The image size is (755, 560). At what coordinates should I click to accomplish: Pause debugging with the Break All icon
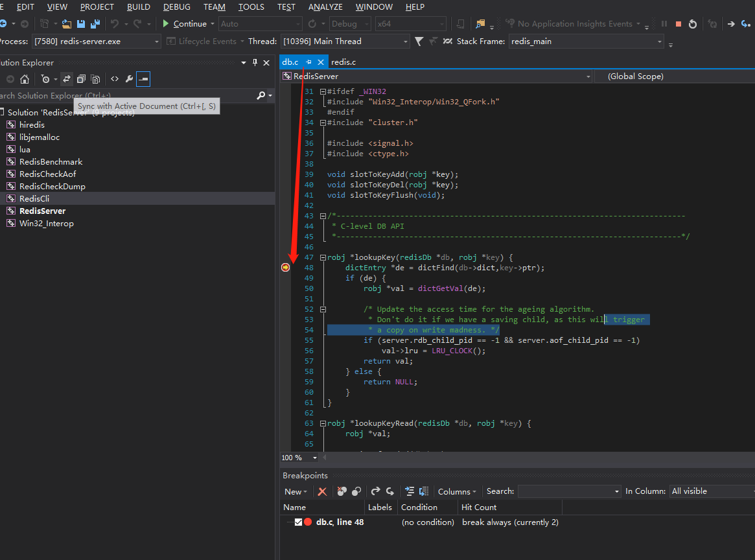coord(664,23)
